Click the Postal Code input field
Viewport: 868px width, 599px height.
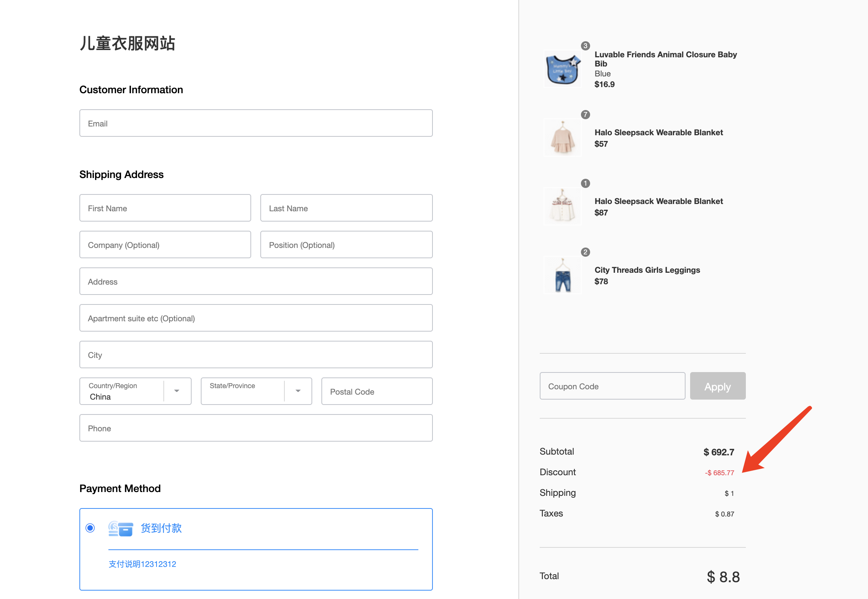(377, 392)
